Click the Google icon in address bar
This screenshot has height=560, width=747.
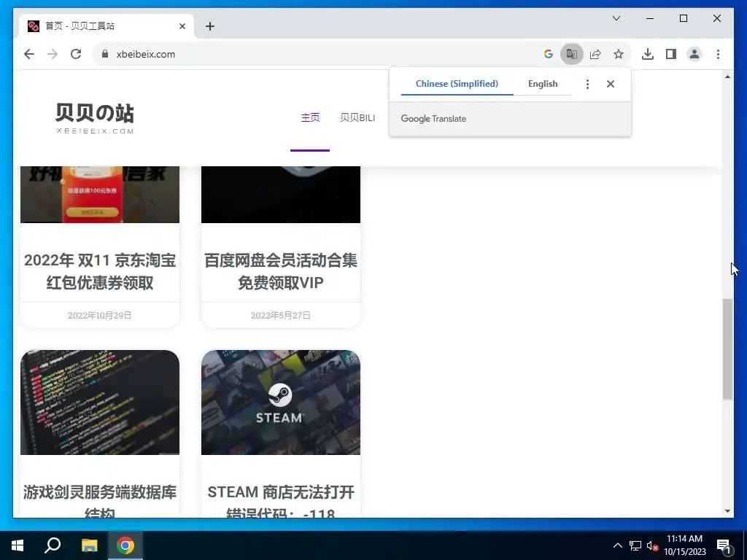click(x=549, y=54)
